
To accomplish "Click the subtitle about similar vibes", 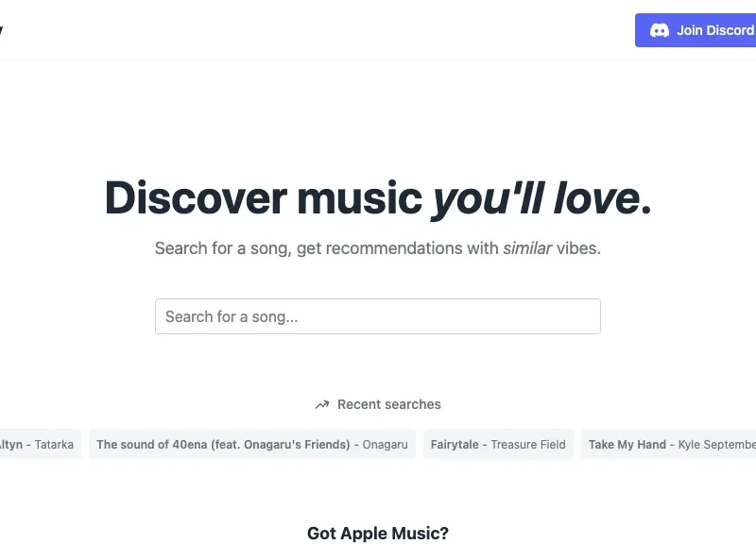I will pyautogui.click(x=377, y=248).
